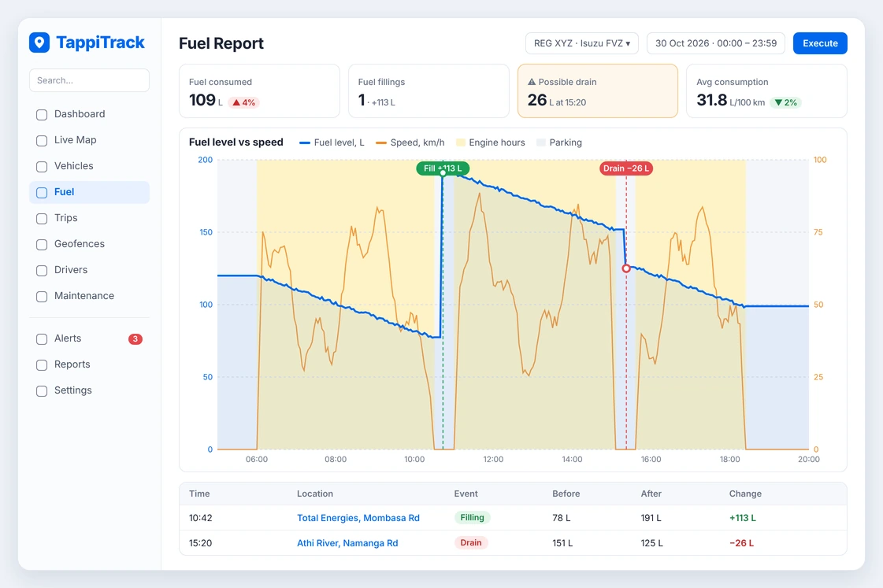
Task: Open Athi River, Namanga Rd location link
Action: tap(347, 543)
